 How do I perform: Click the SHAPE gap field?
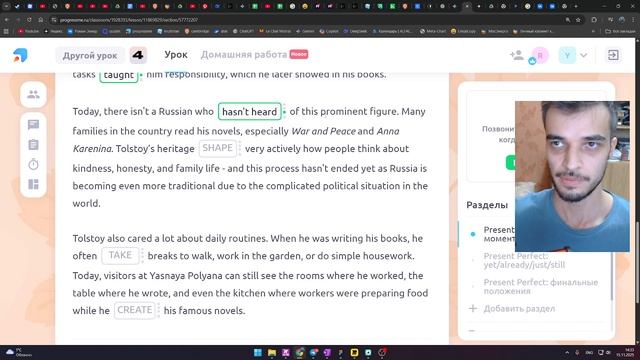(x=218, y=148)
